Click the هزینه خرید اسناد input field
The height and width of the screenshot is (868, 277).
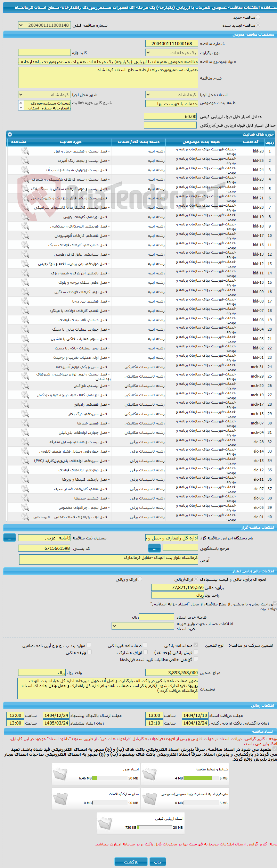click(x=156, y=617)
